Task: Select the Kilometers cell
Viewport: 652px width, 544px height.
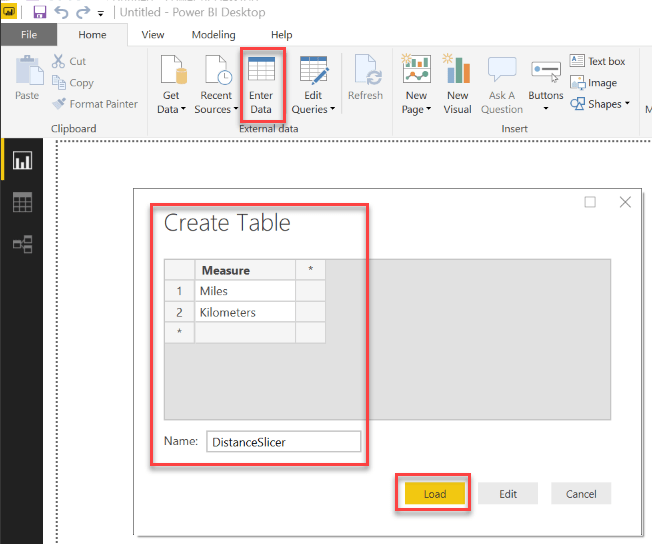Action: click(245, 312)
